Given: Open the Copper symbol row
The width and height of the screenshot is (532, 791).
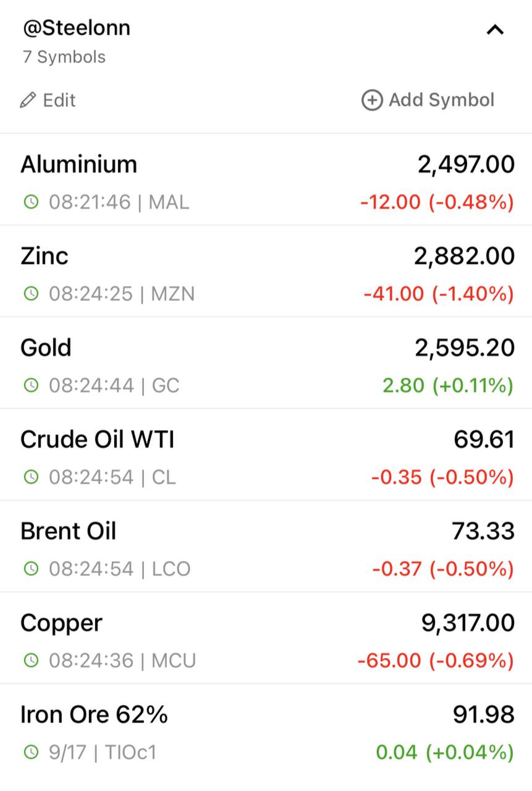Looking at the screenshot, I should pos(266,638).
